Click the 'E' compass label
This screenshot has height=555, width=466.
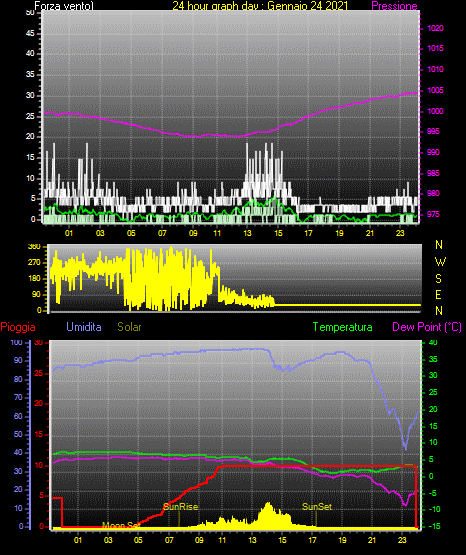(438, 294)
